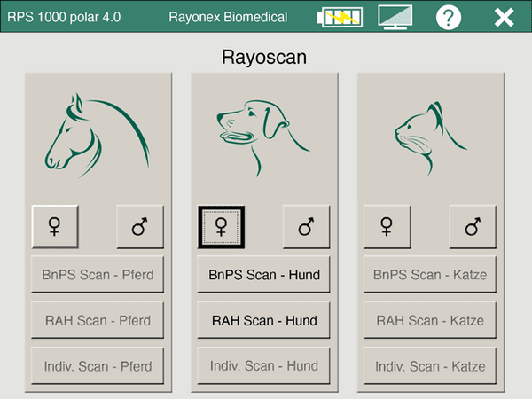This screenshot has width=532, height=399.
Task: Open the monitor display icon
Action: [395, 17]
